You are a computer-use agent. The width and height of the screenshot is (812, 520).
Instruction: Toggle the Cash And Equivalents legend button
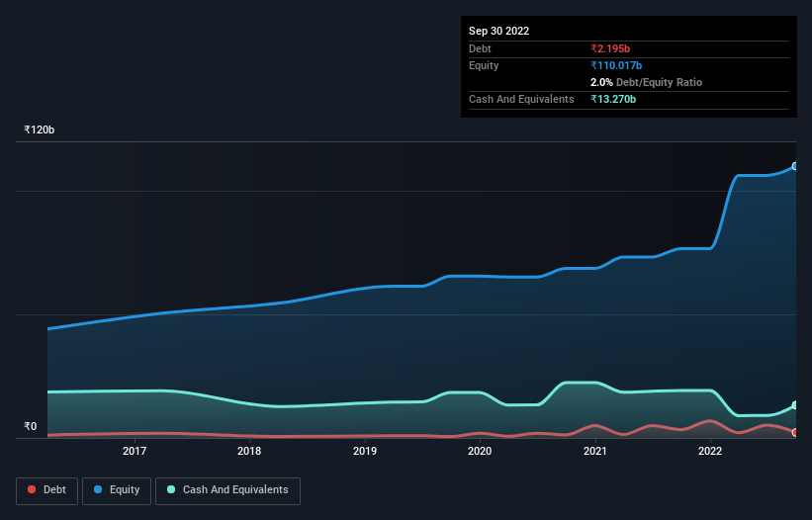(227, 490)
